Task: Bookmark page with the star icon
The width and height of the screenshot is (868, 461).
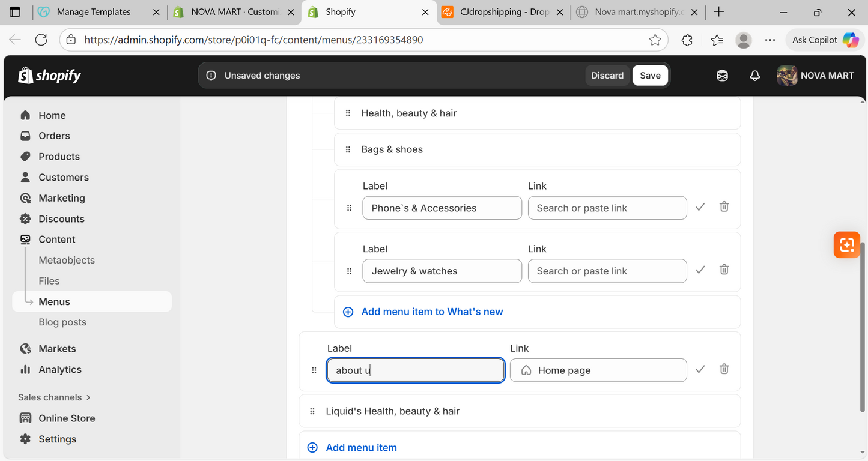Action: [x=655, y=40]
